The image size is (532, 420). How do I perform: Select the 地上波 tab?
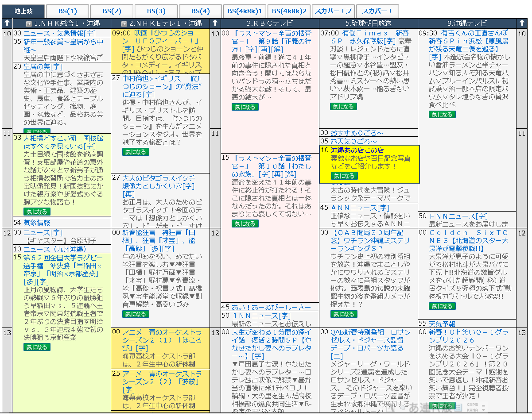pos(23,11)
